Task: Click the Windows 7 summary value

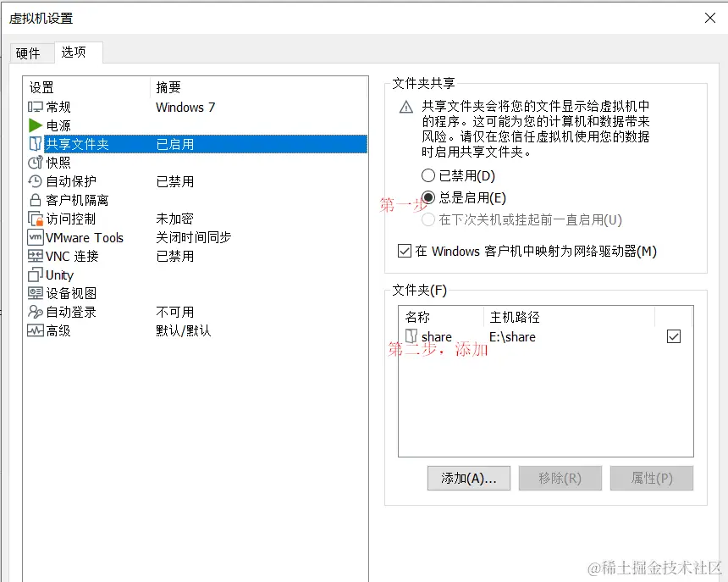Action: 185,108
